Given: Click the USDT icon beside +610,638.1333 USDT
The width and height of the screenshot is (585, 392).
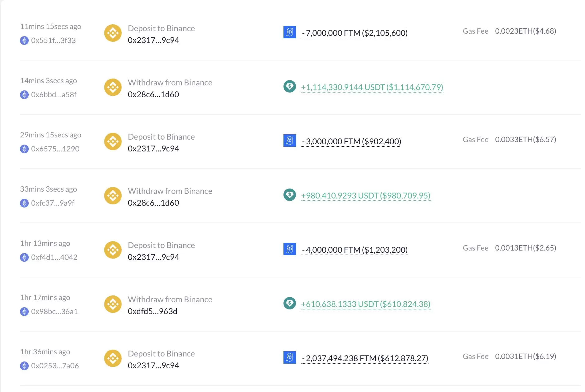Looking at the screenshot, I should pos(289,303).
